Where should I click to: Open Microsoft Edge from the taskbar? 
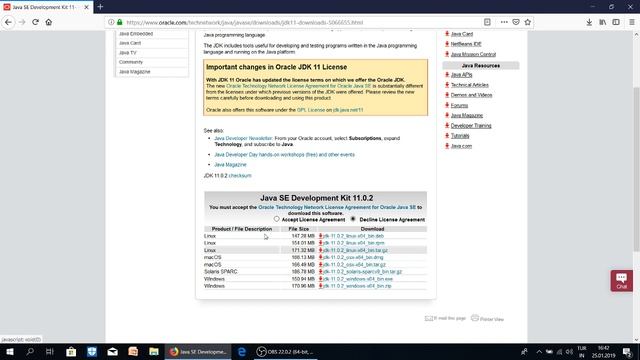point(242,351)
